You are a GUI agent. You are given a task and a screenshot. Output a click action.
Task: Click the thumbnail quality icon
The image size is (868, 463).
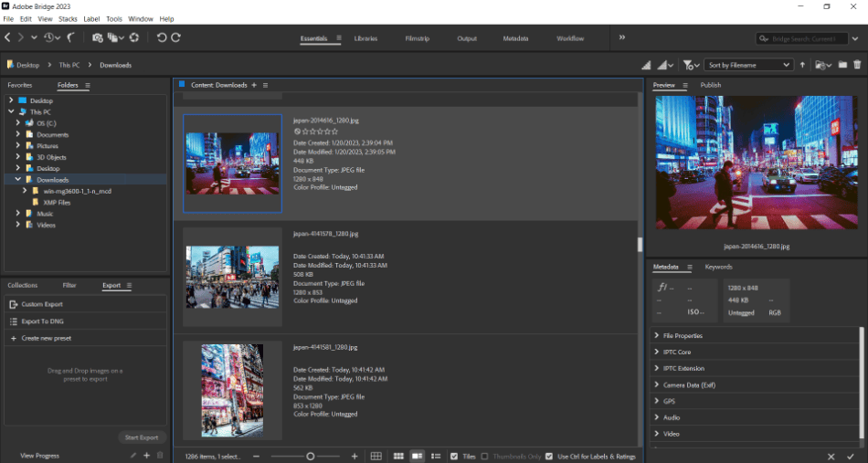click(x=646, y=65)
